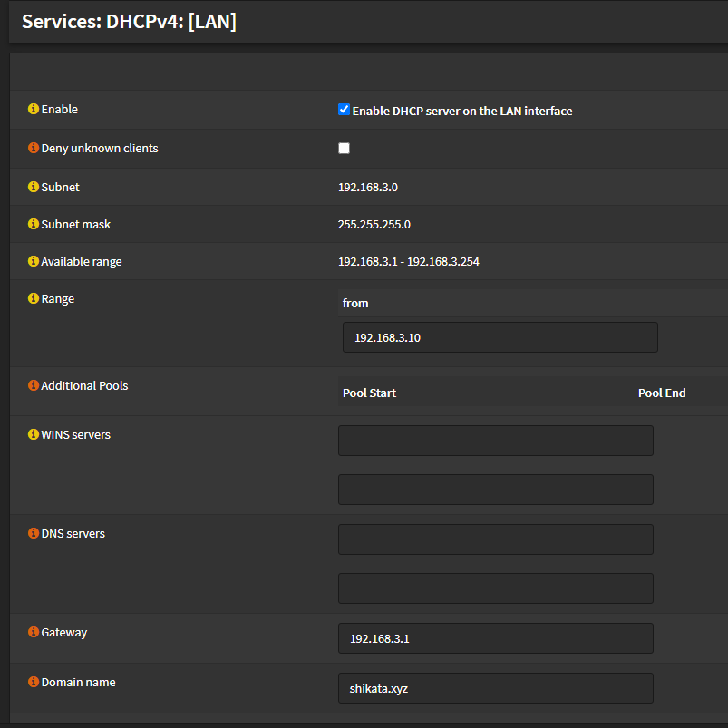Click the info icon beside Gateway
Viewport: 728px width, 728px height.
tap(33, 632)
